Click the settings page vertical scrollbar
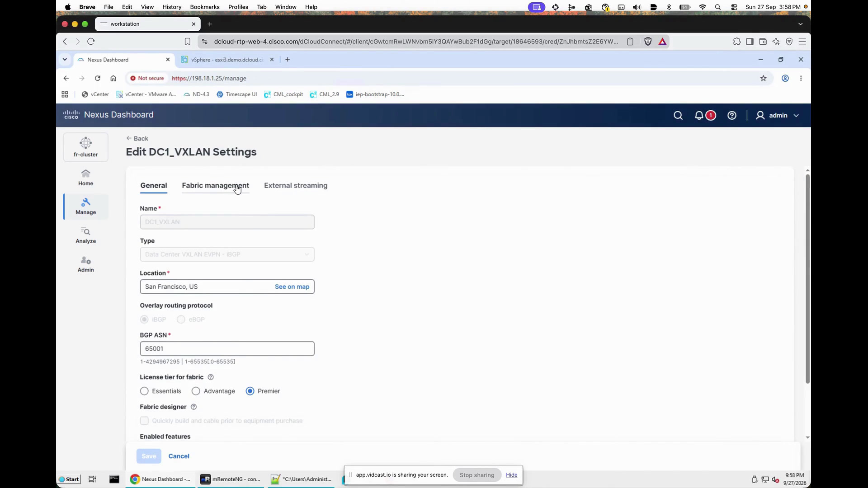 (807, 279)
